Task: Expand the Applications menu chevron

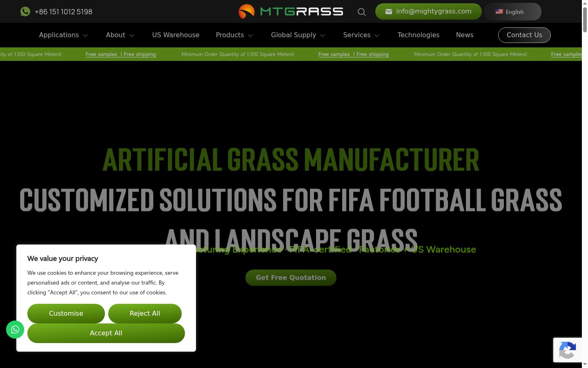Action: tap(85, 36)
